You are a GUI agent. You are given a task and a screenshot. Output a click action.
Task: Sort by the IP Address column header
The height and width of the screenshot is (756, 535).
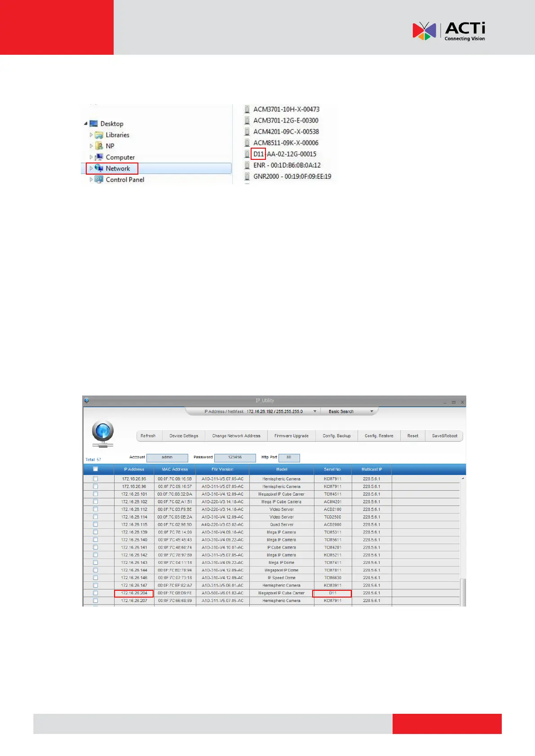point(134,469)
